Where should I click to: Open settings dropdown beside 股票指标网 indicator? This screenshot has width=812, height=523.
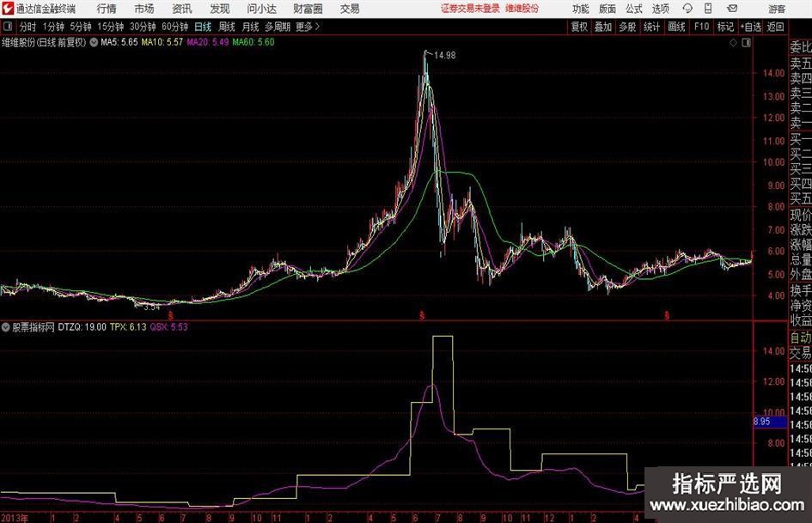coord(6,327)
